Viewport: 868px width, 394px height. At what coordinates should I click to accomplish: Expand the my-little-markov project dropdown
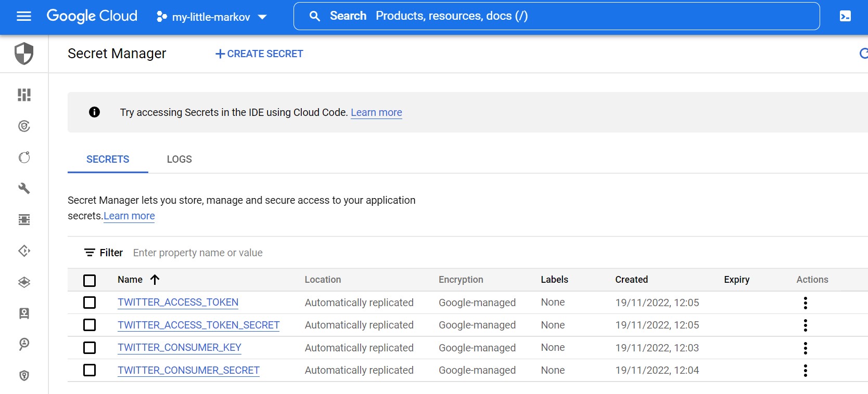coord(211,17)
